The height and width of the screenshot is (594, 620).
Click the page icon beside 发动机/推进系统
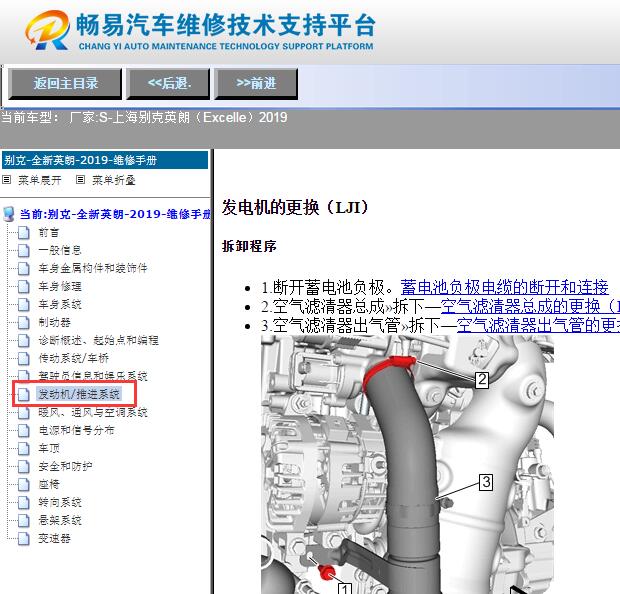pyautogui.click(x=24, y=394)
